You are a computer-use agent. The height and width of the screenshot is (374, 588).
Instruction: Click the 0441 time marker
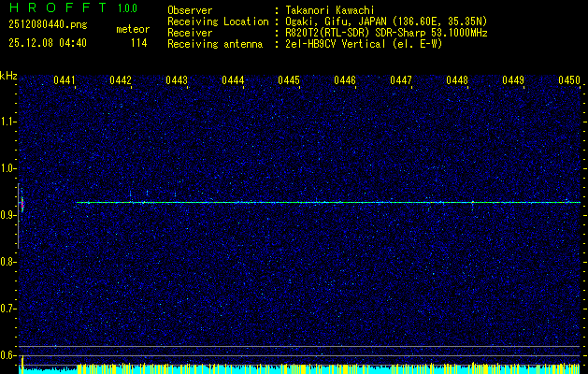[65, 80]
